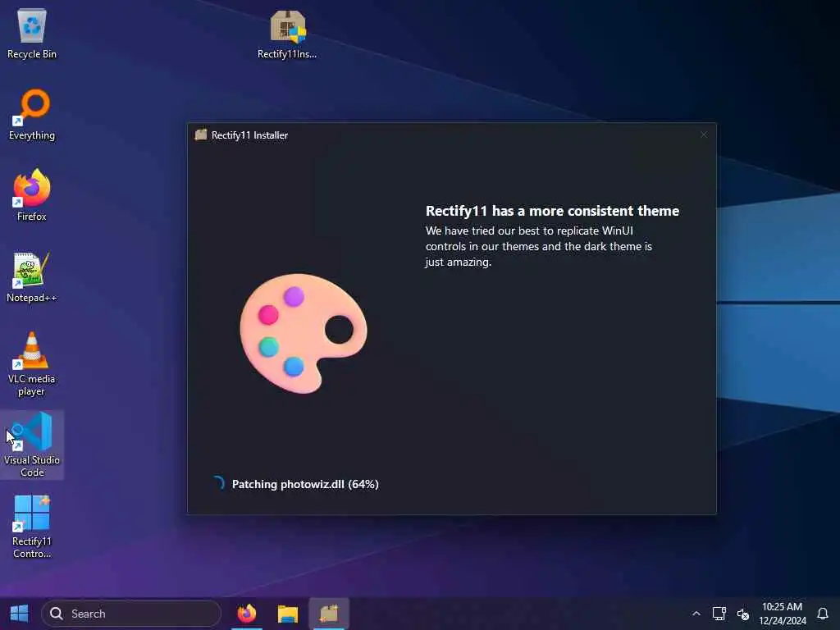
Task: Select the VLC media player shortcut
Action: (x=32, y=364)
